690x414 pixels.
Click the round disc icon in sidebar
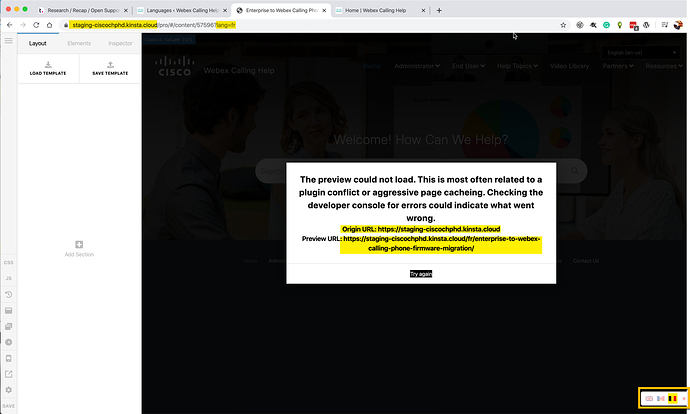[x=8, y=342]
